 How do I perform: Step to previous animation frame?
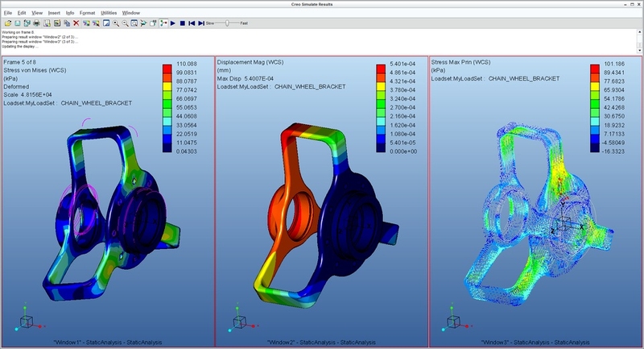click(192, 23)
